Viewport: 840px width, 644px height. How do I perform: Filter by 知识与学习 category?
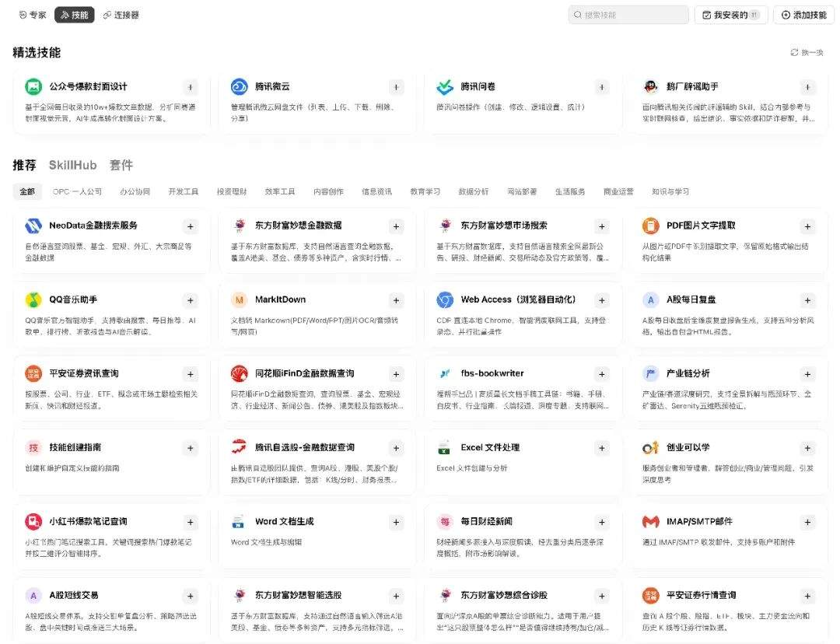670,191
